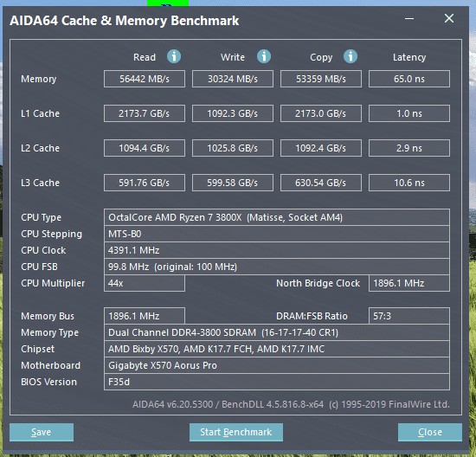Select L1 Cache copy 2173.0 GB/s
The width and height of the screenshot is (476, 457).
321,113
